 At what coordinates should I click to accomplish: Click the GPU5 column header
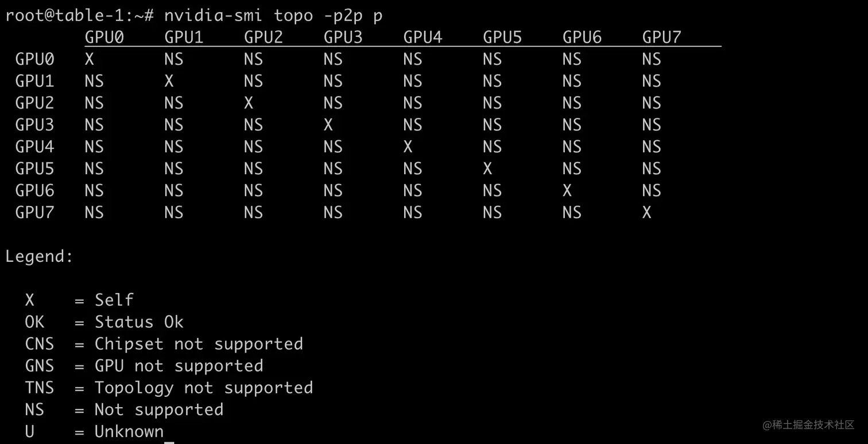502,37
